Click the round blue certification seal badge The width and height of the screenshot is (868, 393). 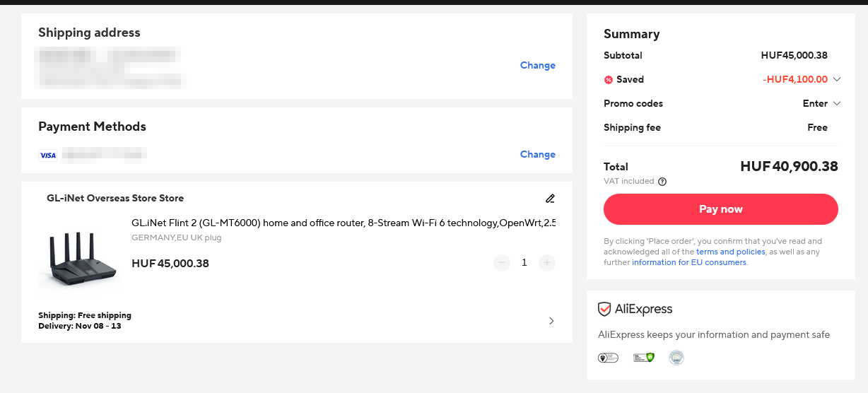coord(676,358)
